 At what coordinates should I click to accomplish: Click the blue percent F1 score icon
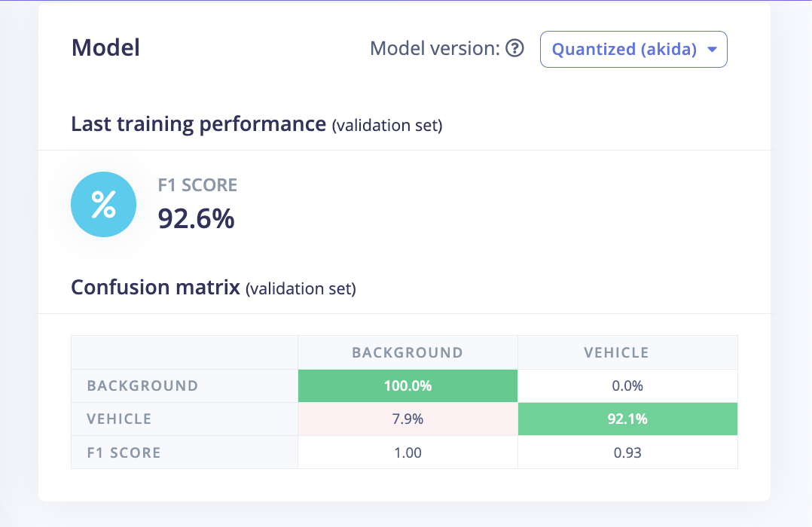point(103,204)
